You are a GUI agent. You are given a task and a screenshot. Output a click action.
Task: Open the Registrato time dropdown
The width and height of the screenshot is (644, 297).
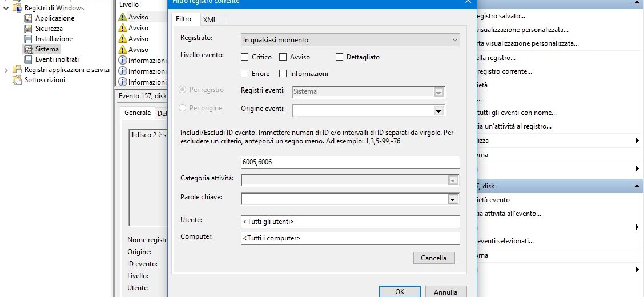(351, 40)
